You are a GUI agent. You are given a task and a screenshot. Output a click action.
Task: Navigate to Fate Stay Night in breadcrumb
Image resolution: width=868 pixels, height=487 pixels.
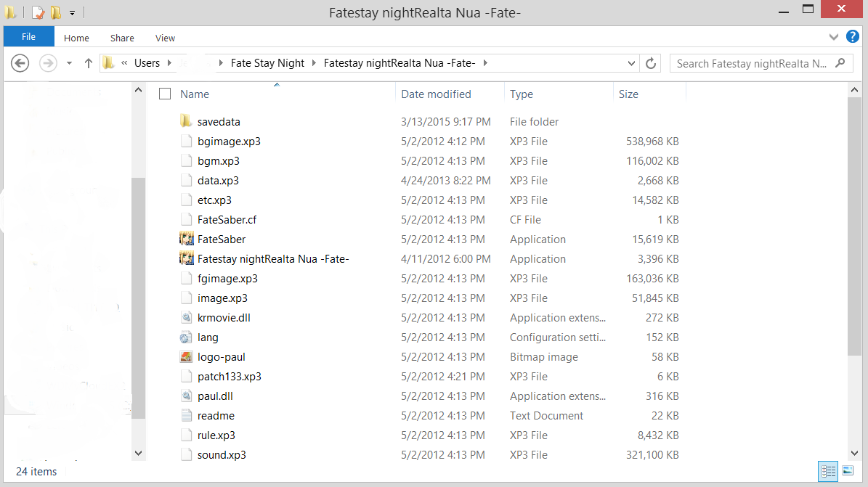pyautogui.click(x=267, y=63)
